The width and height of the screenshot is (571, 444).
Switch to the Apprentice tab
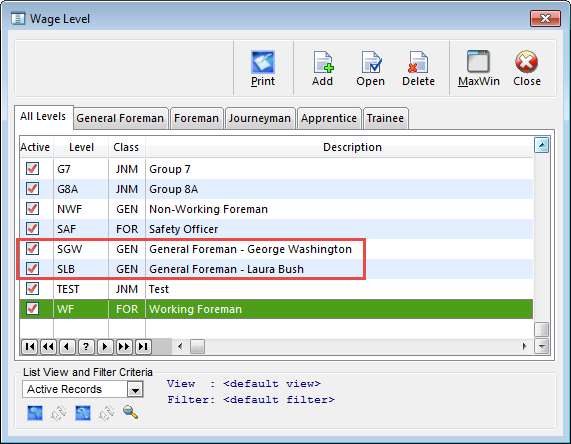329,118
